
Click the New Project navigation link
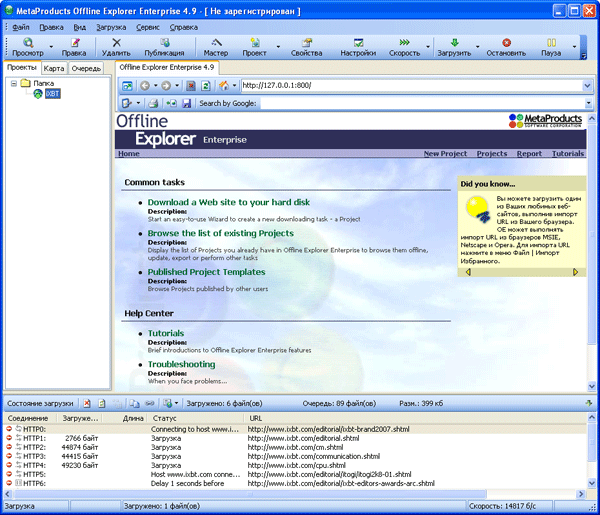(445, 153)
